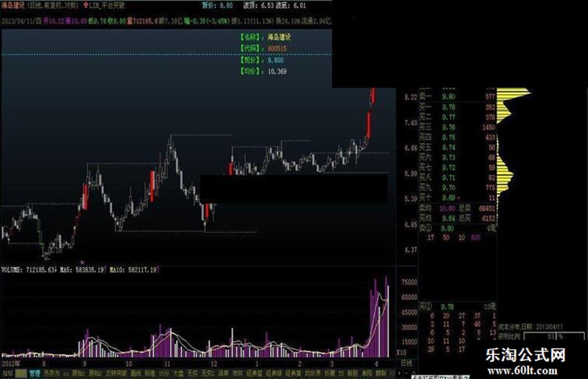Click 另存为 in the bottom bar
588x379 pixels.
(52, 373)
